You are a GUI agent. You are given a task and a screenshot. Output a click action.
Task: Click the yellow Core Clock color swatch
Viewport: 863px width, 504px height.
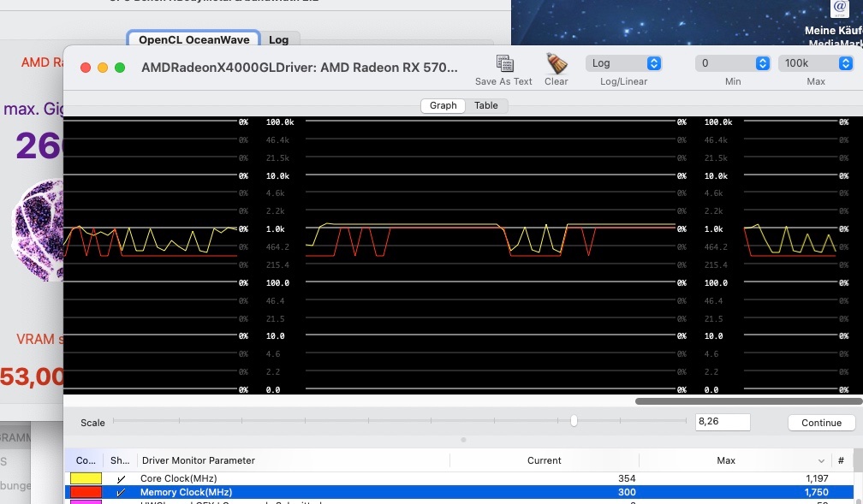[86, 479]
